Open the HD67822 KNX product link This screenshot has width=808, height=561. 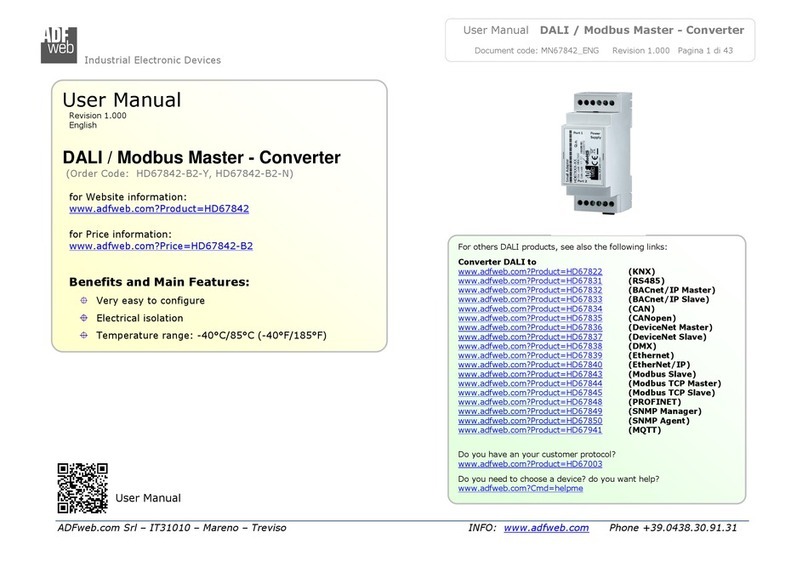click(x=530, y=271)
